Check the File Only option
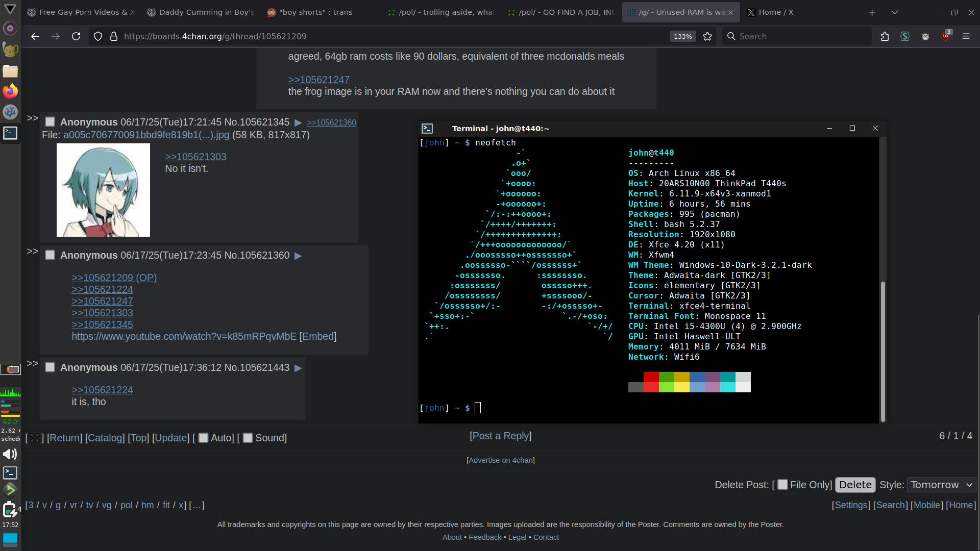 [782, 485]
